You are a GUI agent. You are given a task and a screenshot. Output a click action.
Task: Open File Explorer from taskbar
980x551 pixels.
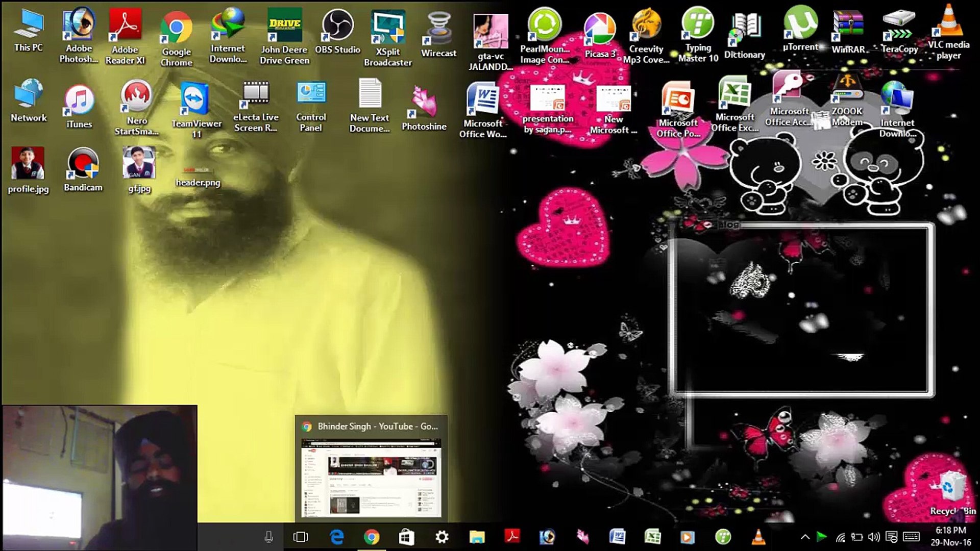click(x=477, y=537)
